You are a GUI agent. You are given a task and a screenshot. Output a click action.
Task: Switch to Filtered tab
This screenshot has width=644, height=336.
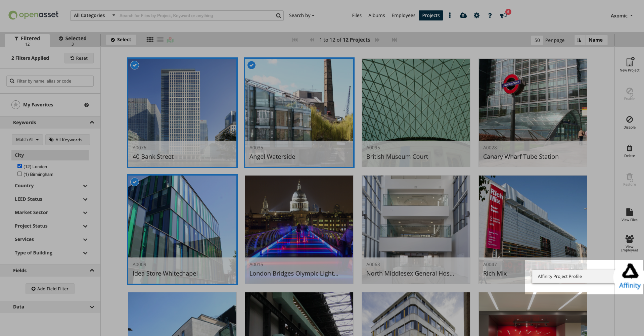click(x=27, y=41)
